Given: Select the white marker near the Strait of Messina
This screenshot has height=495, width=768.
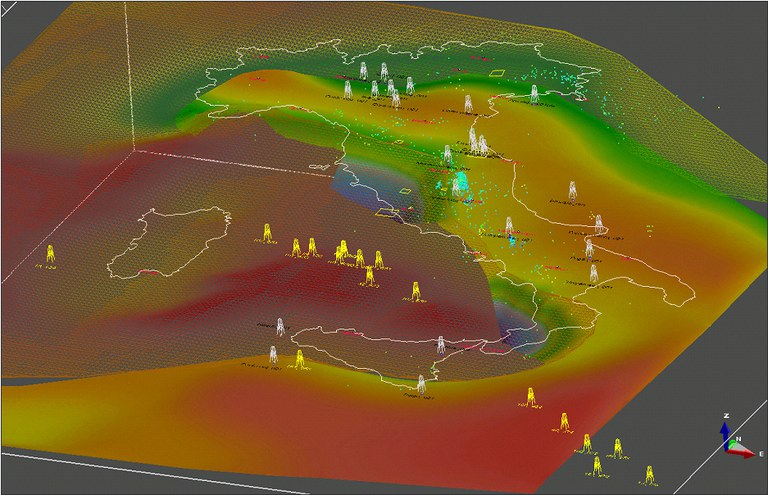Looking at the screenshot, I should 441,345.
